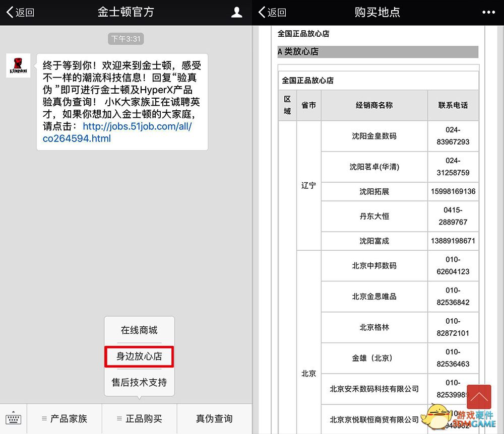The width and height of the screenshot is (504, 434).
Task: Tap the red scroll-to-top arrow button
Action: coord(479,397)
